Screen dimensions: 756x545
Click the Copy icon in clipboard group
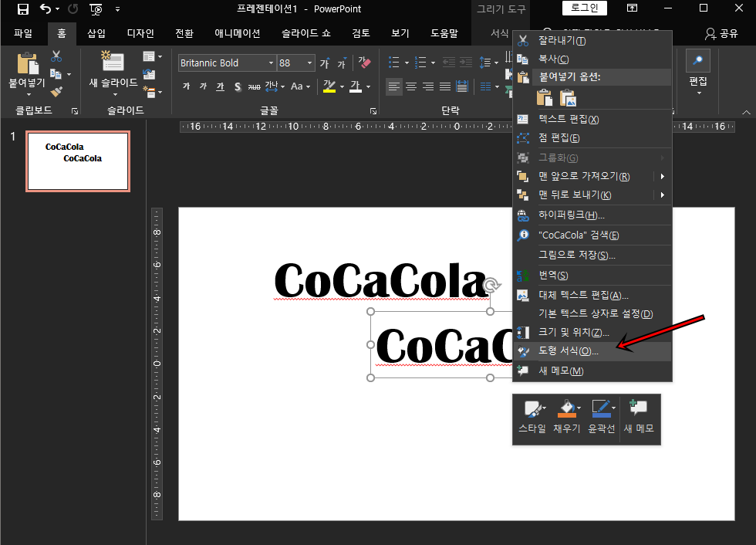point(56,74)
